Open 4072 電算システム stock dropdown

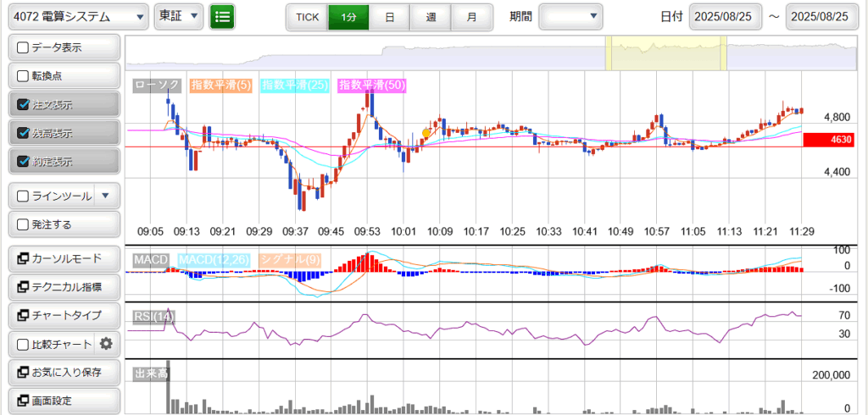(x=78, y=17)
